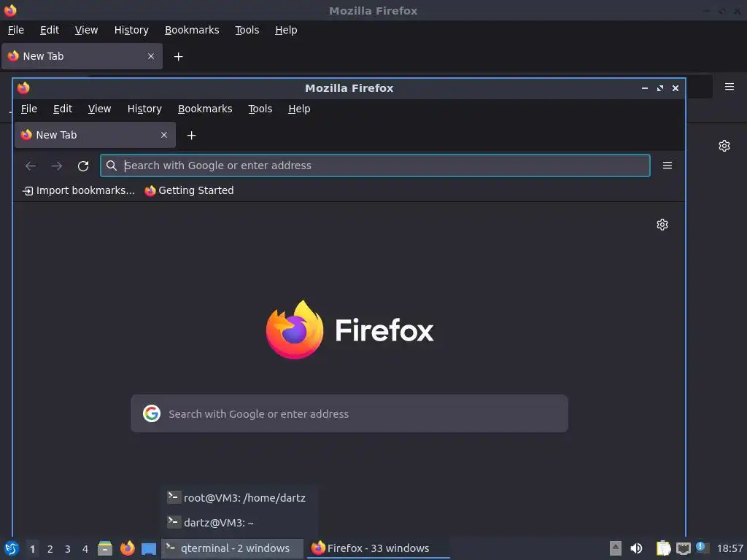The image size is (747, 560).
Task: Click Import bookmarks in the bookmarks toolbar
Action: (79, 190)
